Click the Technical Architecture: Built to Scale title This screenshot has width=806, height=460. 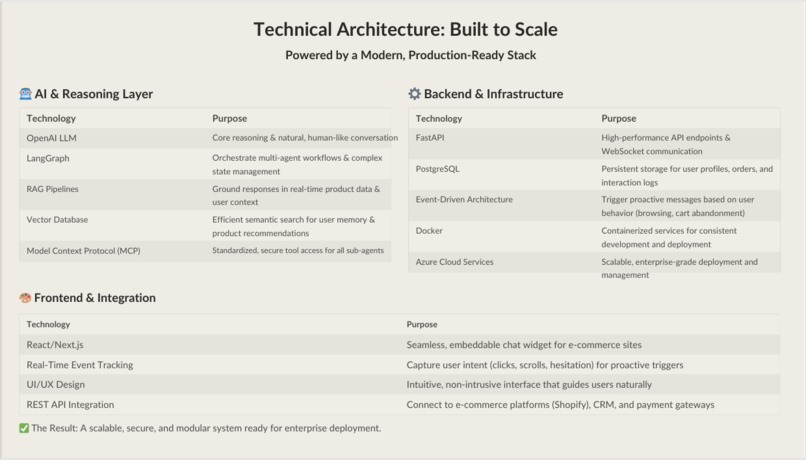tap(406, 29)
